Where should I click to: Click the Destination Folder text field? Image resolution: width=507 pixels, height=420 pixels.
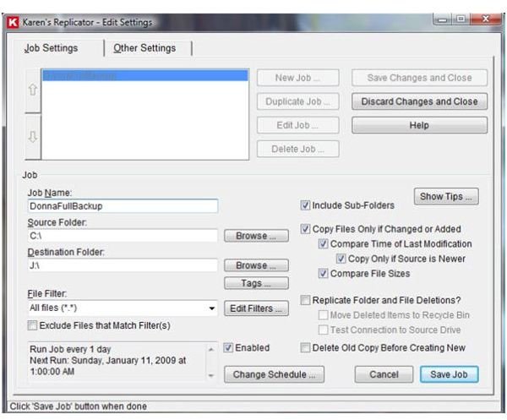click(x=123, y=265)
